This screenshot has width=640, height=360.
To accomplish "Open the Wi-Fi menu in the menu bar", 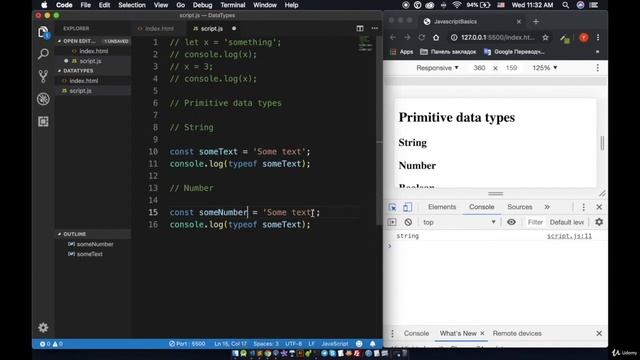I will [457, 5].
